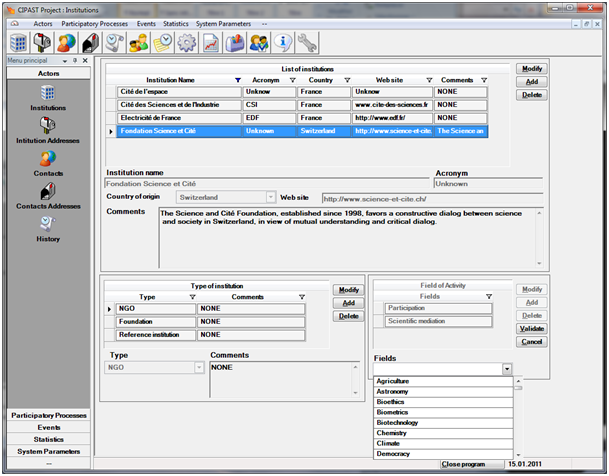The image size is (609, 476).
Task: Open Institutions via the building toolbar icon
Action: (x=18, y=42)
